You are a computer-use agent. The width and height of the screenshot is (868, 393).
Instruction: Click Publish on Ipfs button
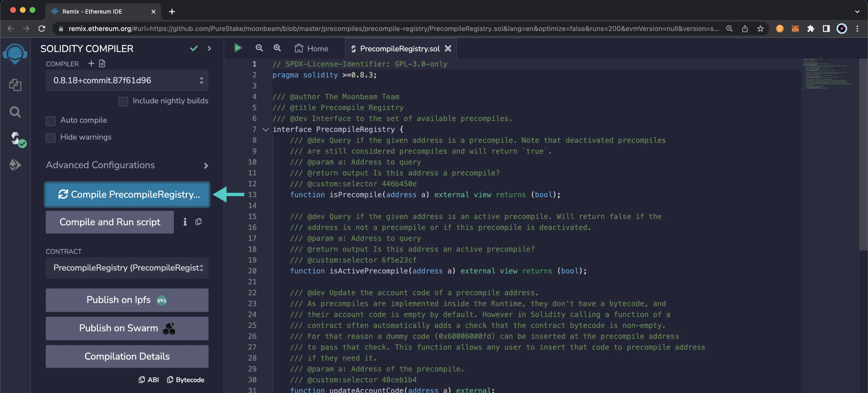pos(127,300)
